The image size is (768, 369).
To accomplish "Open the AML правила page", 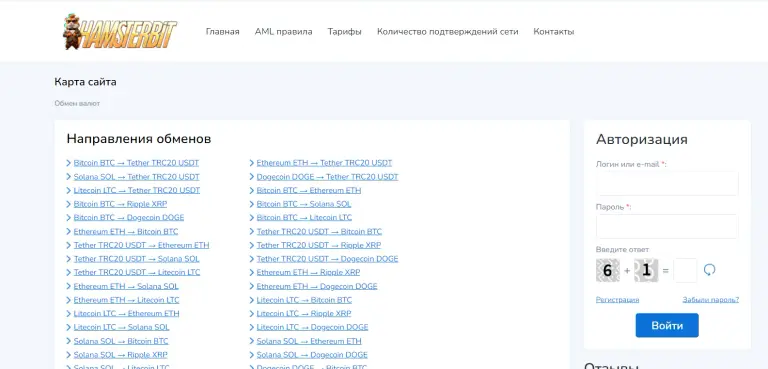I will click(x=283, y=32).
